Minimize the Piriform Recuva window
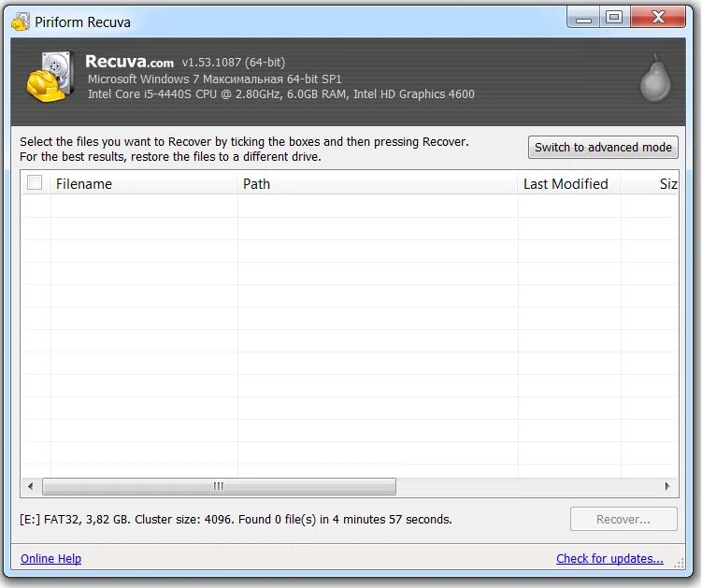 pyautogui.click(x=583, y=18)
